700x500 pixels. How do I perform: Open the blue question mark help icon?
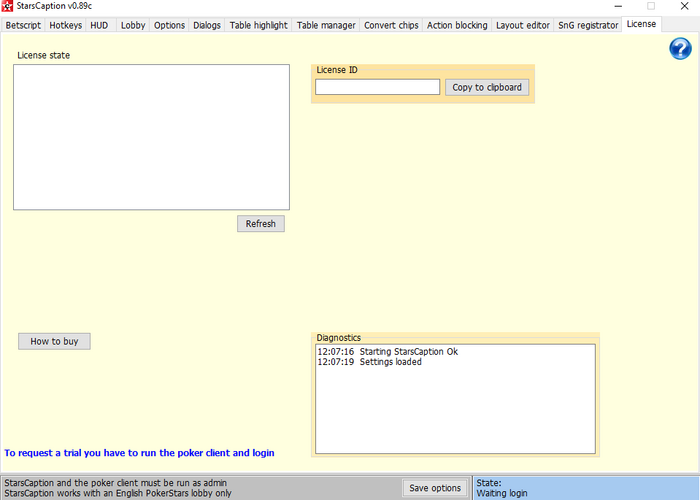coord(680,49)
